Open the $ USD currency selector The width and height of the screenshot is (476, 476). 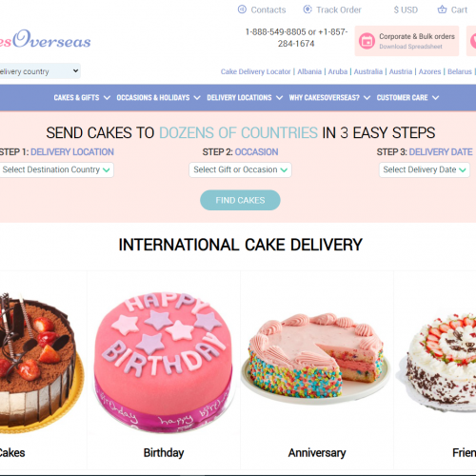coord(406,10)
